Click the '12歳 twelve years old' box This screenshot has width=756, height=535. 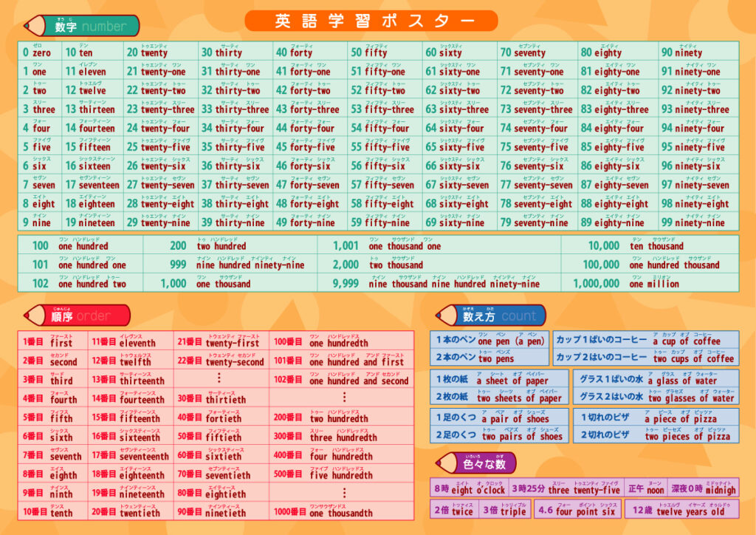coord(681,510)
